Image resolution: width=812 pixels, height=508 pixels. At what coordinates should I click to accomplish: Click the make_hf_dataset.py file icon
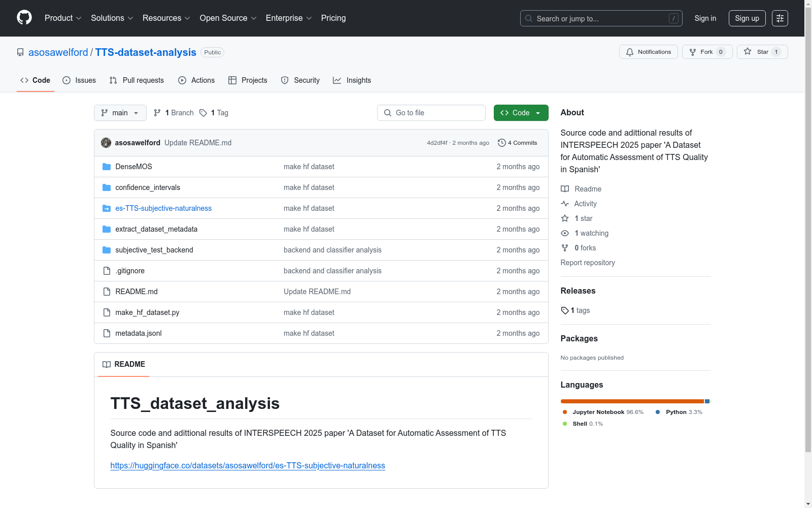point(107,312)
